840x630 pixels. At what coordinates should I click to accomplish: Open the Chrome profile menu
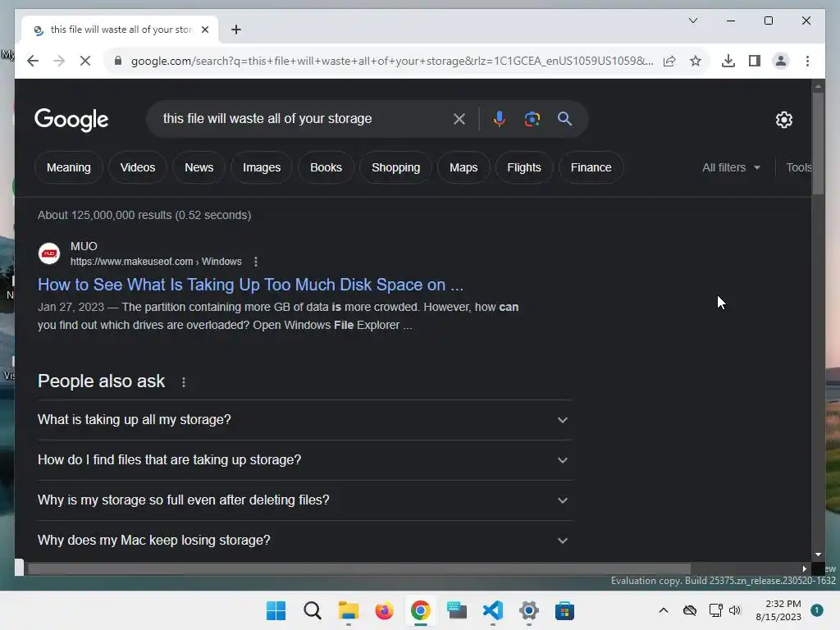point(781,61)
